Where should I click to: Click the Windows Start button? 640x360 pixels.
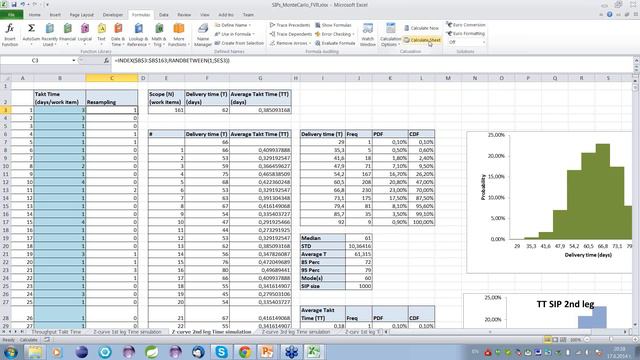[10, 352]
